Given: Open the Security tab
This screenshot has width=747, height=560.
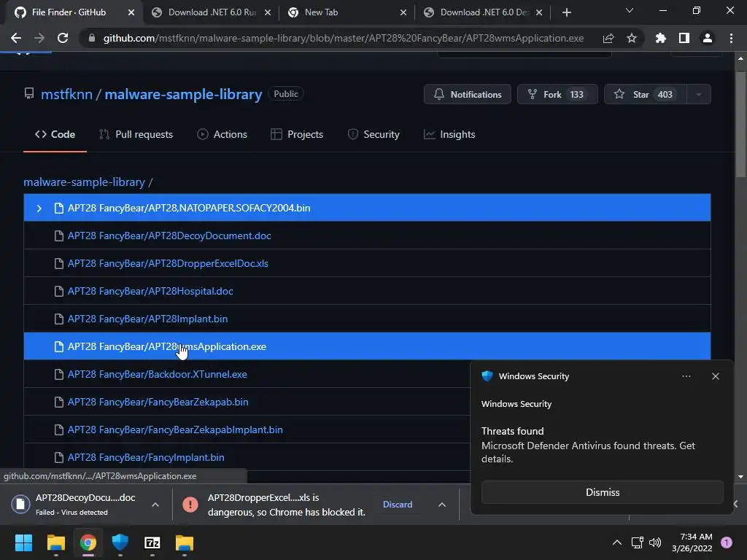Looking at the screenshot, I should [373, 134].
